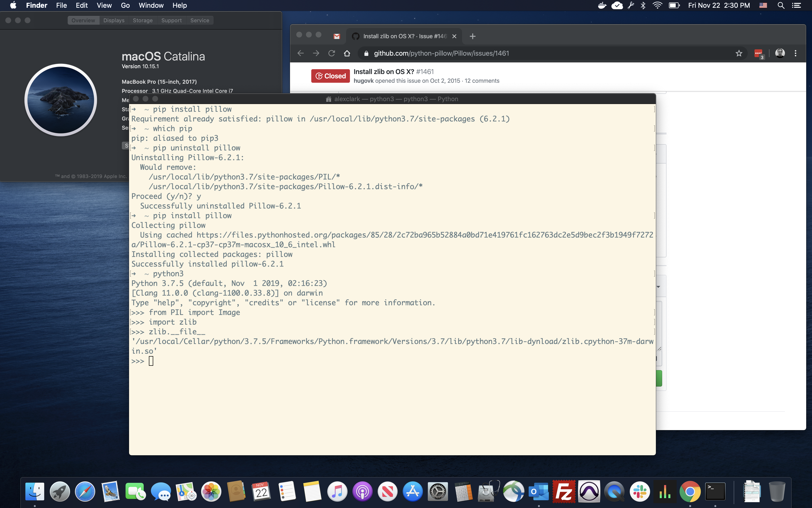Open the Finder menu in menu bar

point(36,5)
